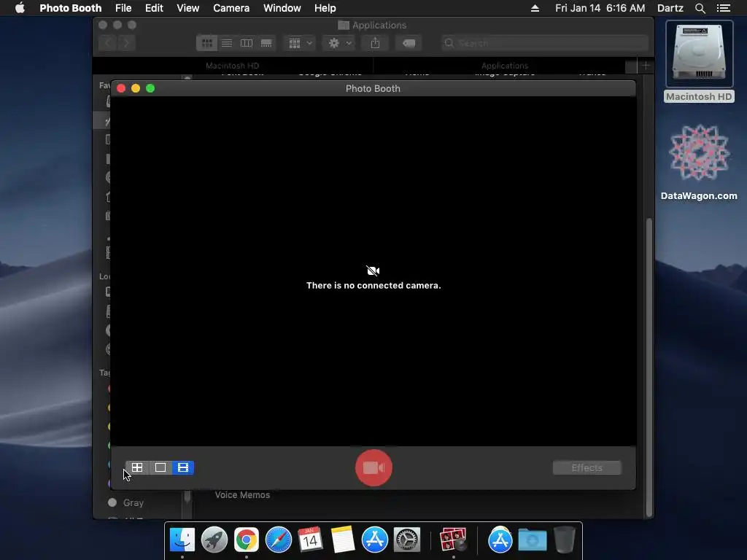The width and height of the screenshot is (747, 560).
Task: Go back in Finder window
Action: click(108, 43)
